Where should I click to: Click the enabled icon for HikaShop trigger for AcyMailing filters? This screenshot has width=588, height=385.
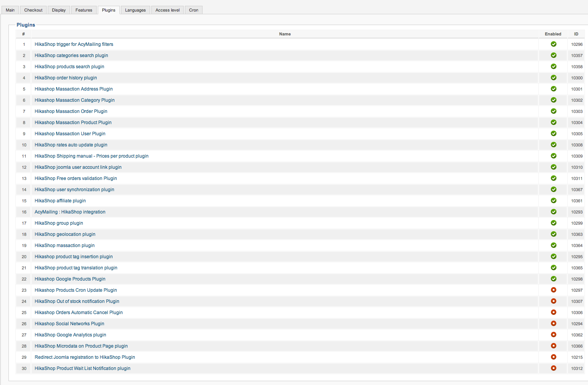click(x=554, y=44)
